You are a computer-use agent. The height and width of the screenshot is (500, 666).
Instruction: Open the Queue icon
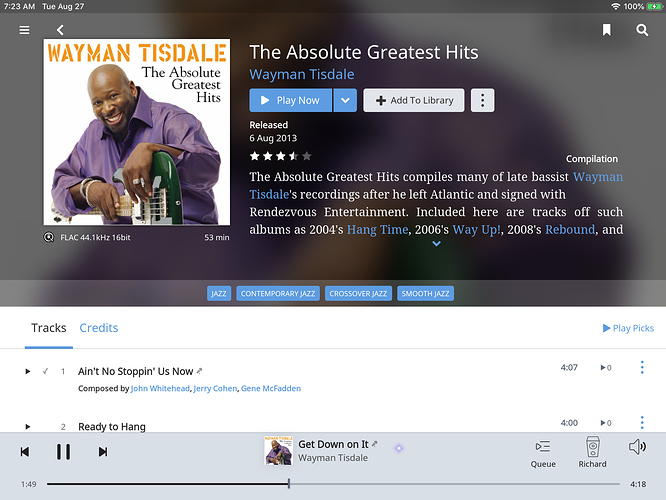543,453
